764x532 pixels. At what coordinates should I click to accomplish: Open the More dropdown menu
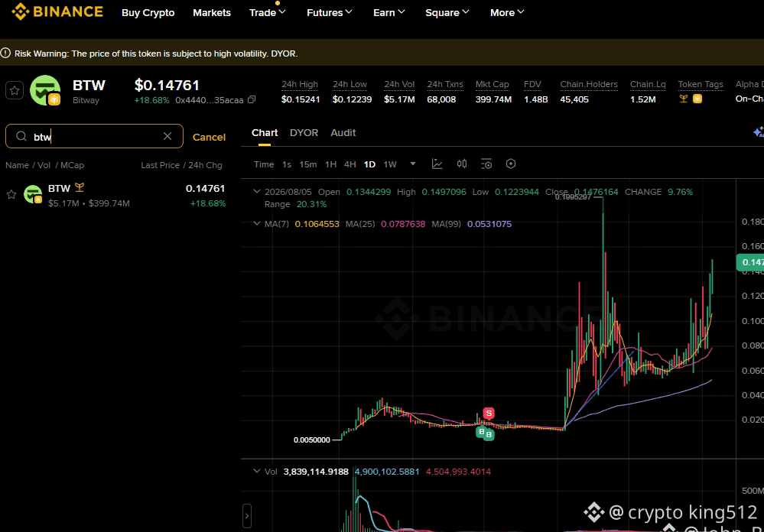coord(507,13)
